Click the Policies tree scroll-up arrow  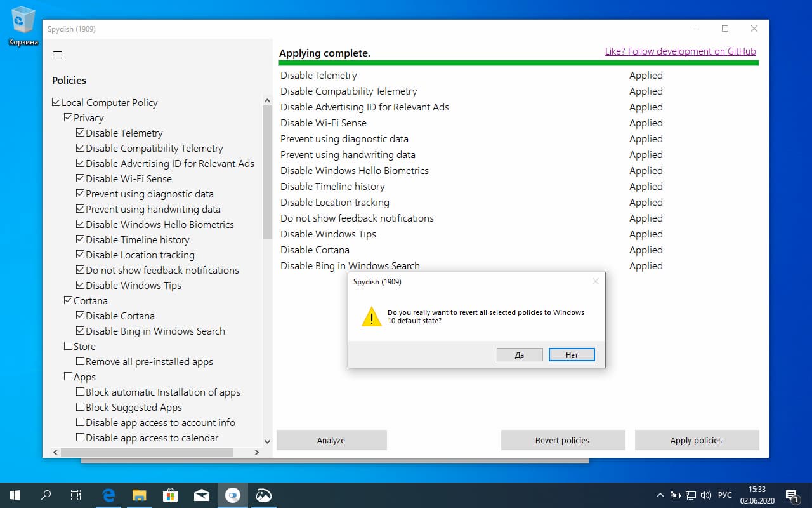[267, 100]
